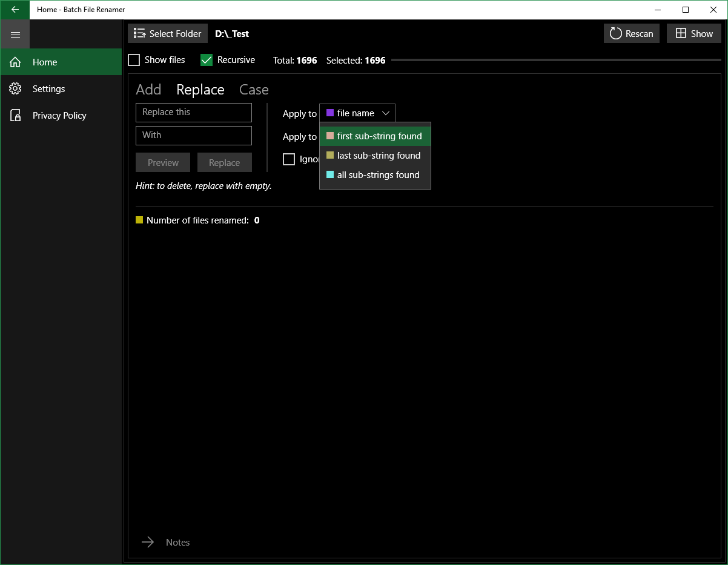Click the Privacy Policy document icon
The image size is (728, 565).
[16, 116]
